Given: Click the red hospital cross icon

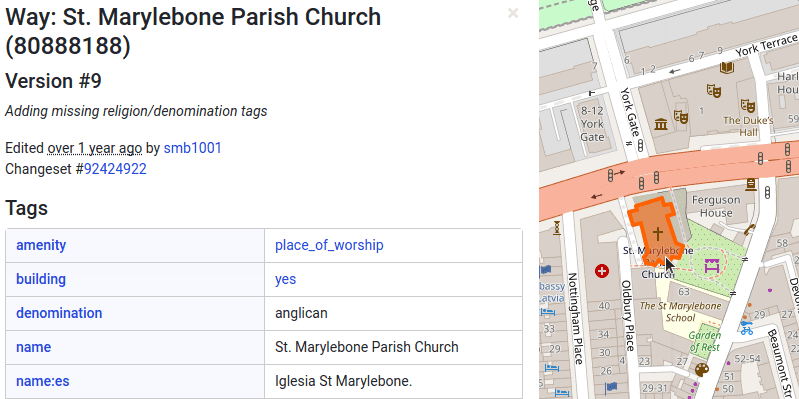Looking at the screenshot, I should coord(602,271).
